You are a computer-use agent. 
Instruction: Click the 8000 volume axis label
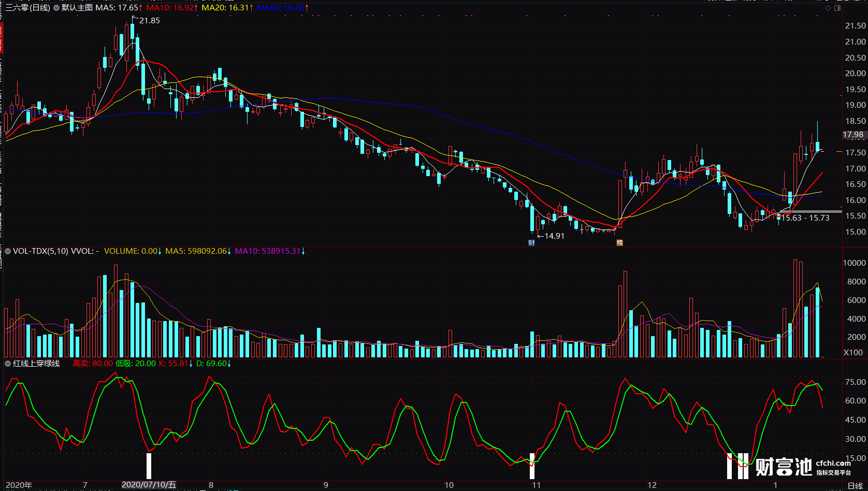point(857,282)
